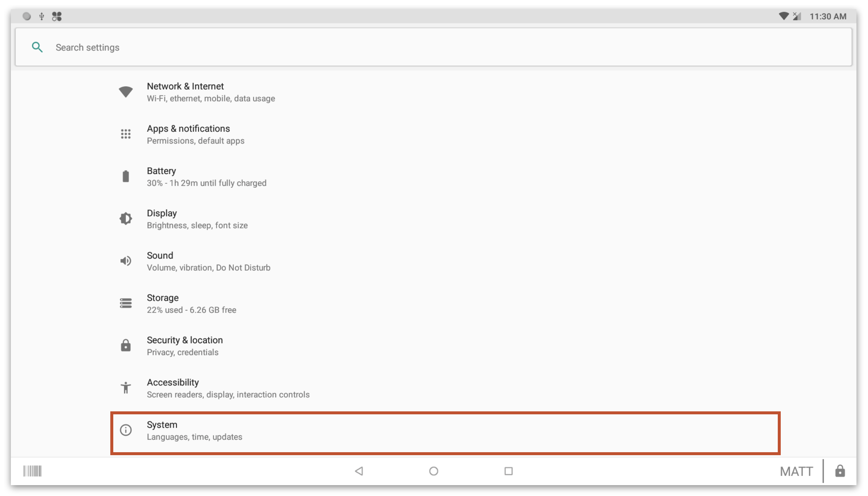Click the Accessibility person icon
The width and height of the screenshot is (868, 496).
(126, 387)
